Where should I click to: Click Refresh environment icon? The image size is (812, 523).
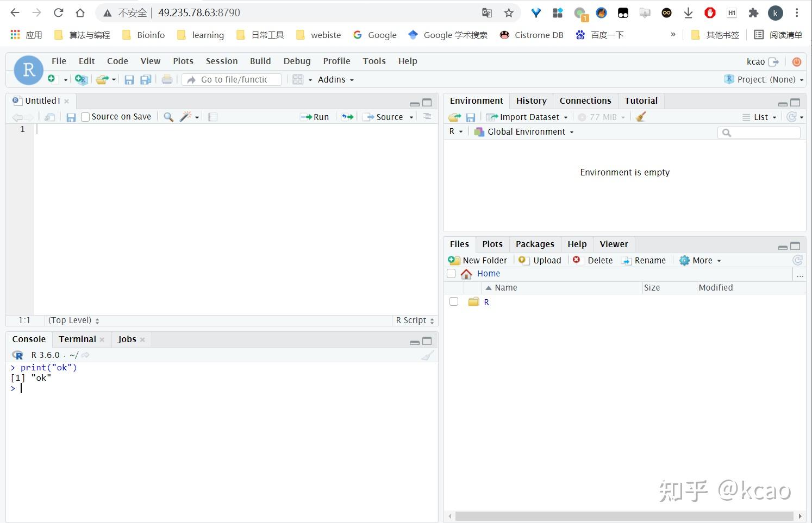[x=792, y=117]
